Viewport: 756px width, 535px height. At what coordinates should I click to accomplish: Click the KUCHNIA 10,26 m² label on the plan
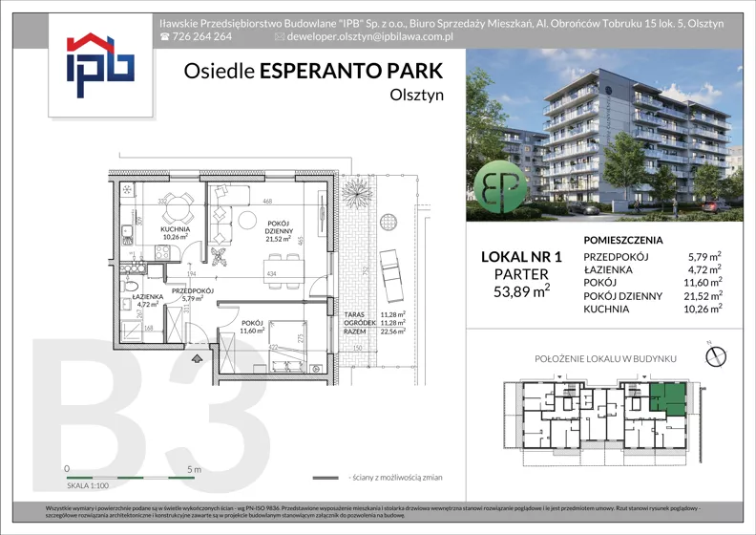[x=175, y=233]
